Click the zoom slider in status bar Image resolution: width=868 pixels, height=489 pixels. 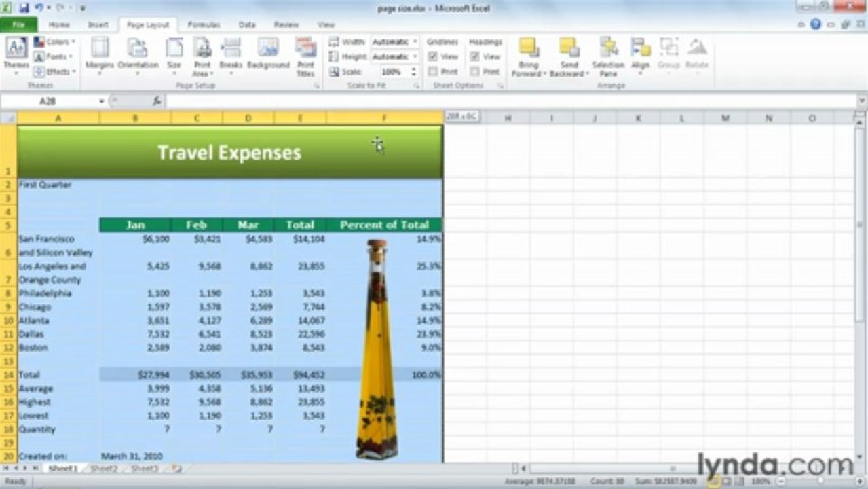click(x=819, y=481)
